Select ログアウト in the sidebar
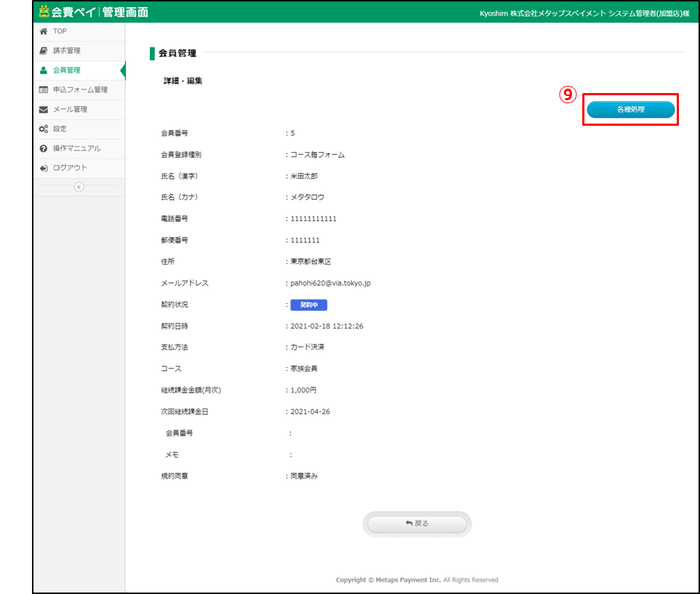 [x=70, y=168]
